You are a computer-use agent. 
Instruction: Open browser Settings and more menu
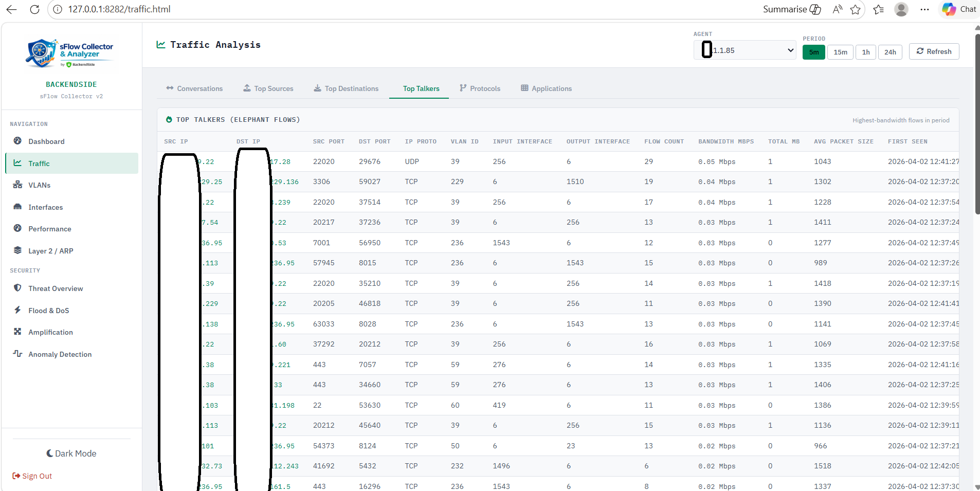click(x=924, y=9)
